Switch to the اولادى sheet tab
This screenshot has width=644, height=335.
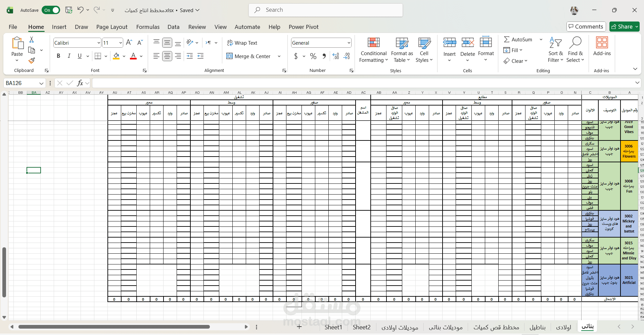click(x=563, y=327)
